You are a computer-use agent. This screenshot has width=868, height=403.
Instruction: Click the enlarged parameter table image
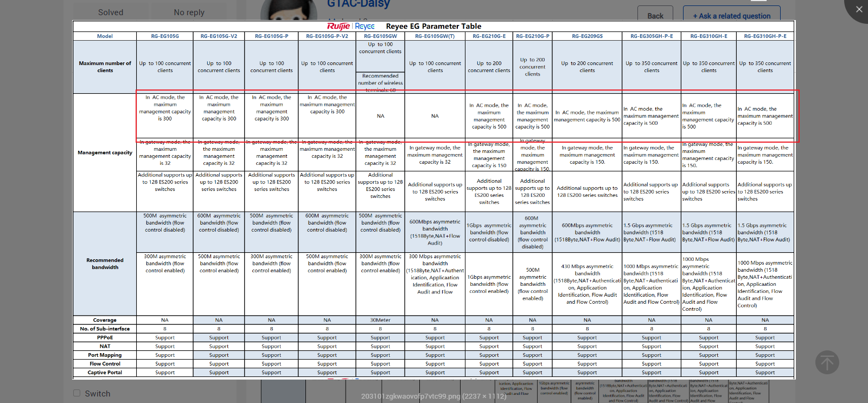(434, 200)
